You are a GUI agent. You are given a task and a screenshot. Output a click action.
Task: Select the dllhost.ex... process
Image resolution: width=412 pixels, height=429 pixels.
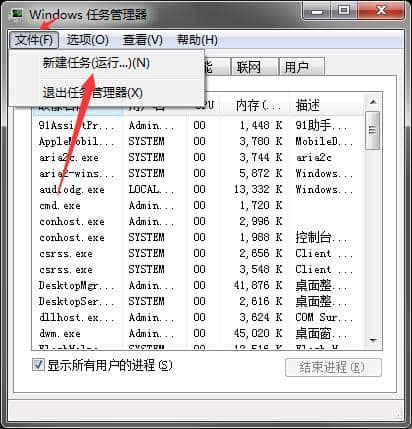(198, 317)
